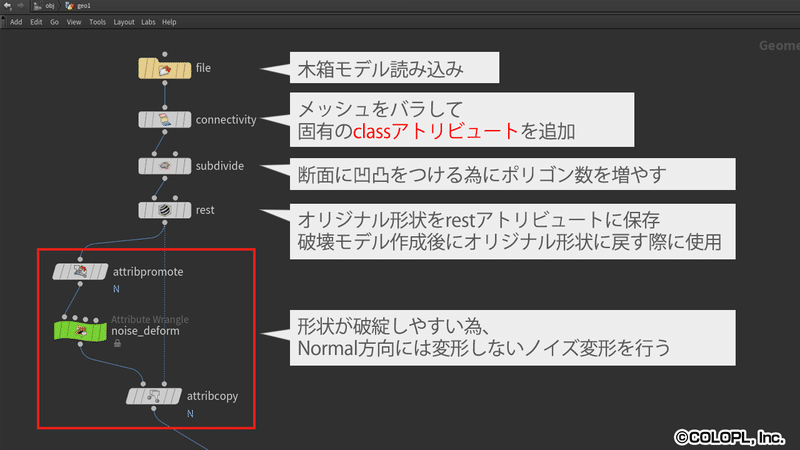The image size is (800, 450).
Task: Click the rest node label
Action: point(205,210)
